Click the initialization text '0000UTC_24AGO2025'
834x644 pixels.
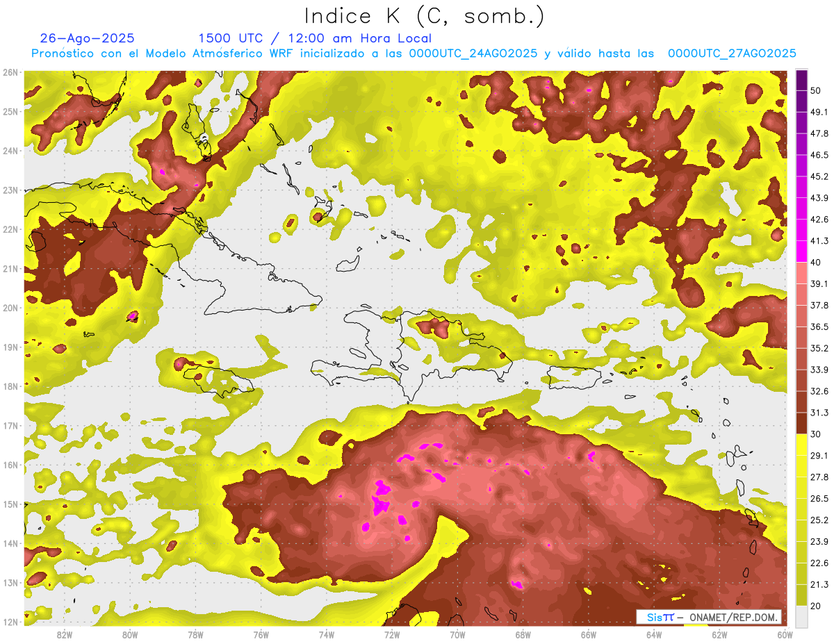[x=473, y=53]
